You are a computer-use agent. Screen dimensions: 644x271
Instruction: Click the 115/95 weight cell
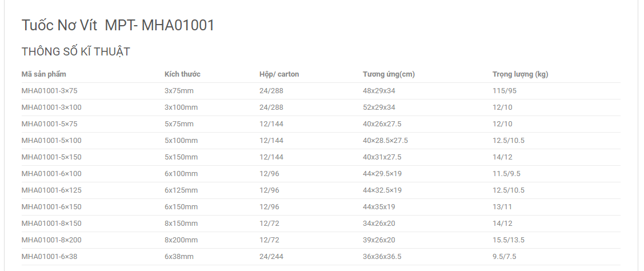pyautogui.click(x=505, y=91)
